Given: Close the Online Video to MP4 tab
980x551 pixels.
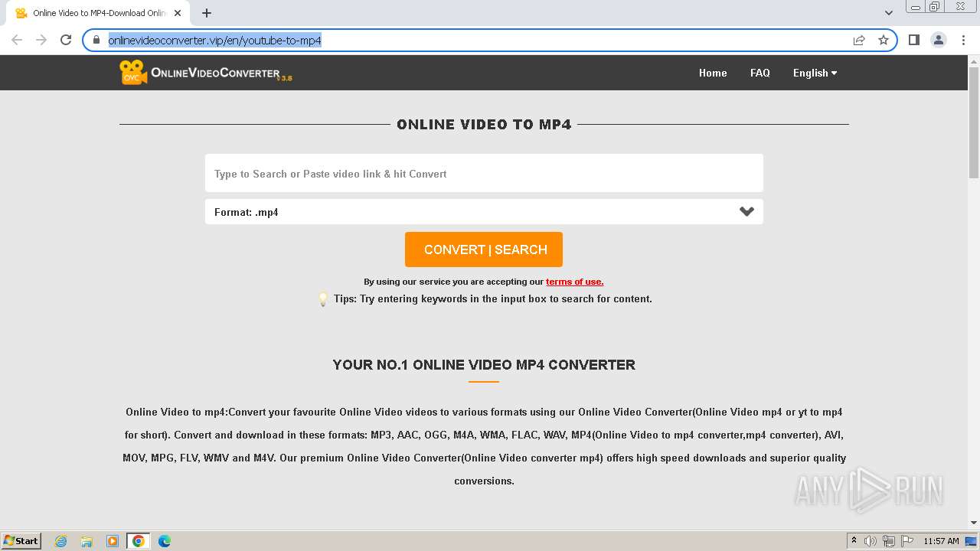Looking at the screenshot, I should 178,13.
